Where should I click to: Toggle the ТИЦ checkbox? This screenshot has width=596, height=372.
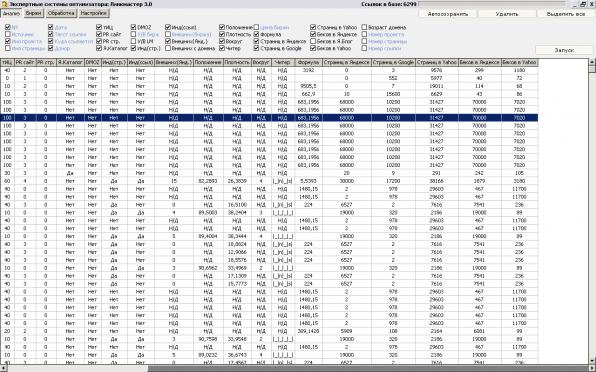[99, 27]
